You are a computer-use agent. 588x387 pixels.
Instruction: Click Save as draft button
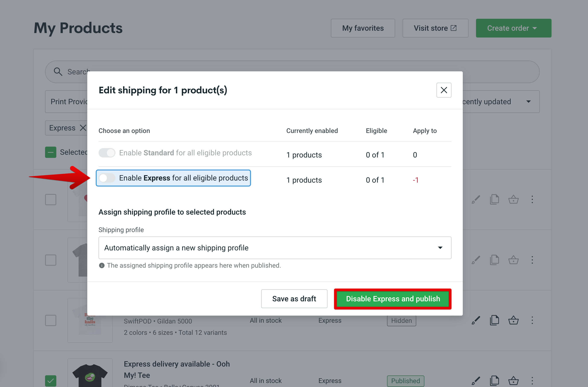pyautogui.click(x=294, y=299)
